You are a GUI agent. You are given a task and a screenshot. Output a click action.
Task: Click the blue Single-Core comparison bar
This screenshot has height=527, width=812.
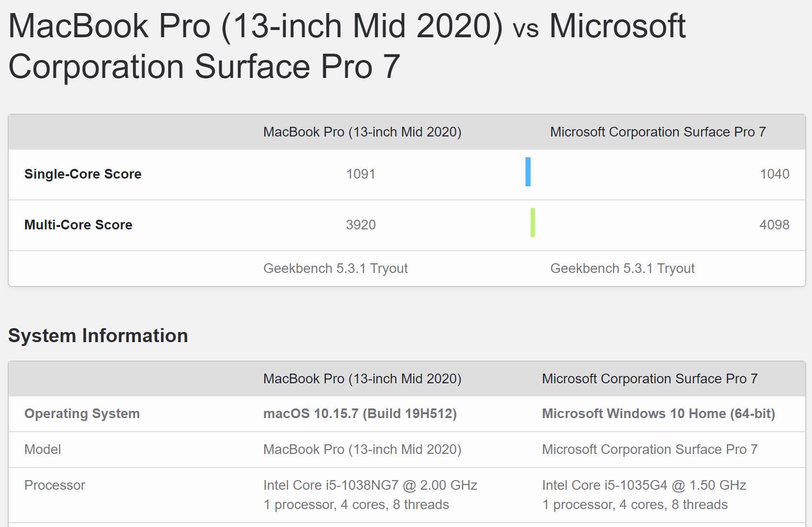(528, 172)
